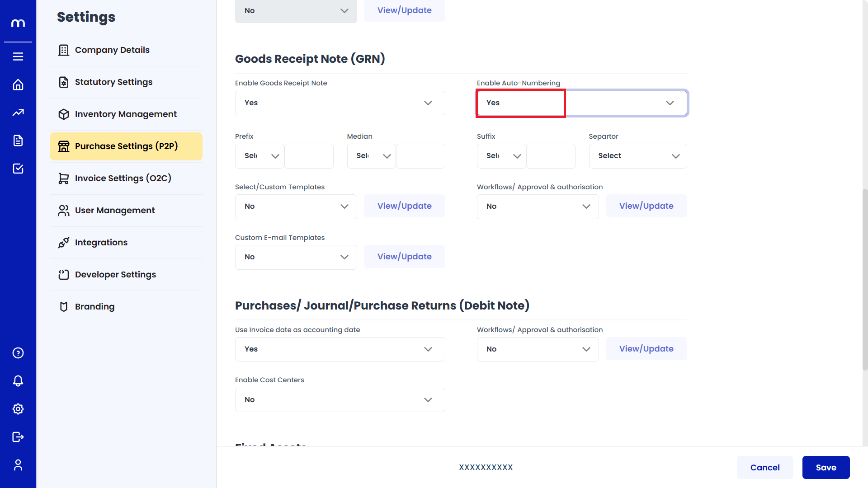Expand Enable Goods Receipt Note dropdown

coord(340,103)
